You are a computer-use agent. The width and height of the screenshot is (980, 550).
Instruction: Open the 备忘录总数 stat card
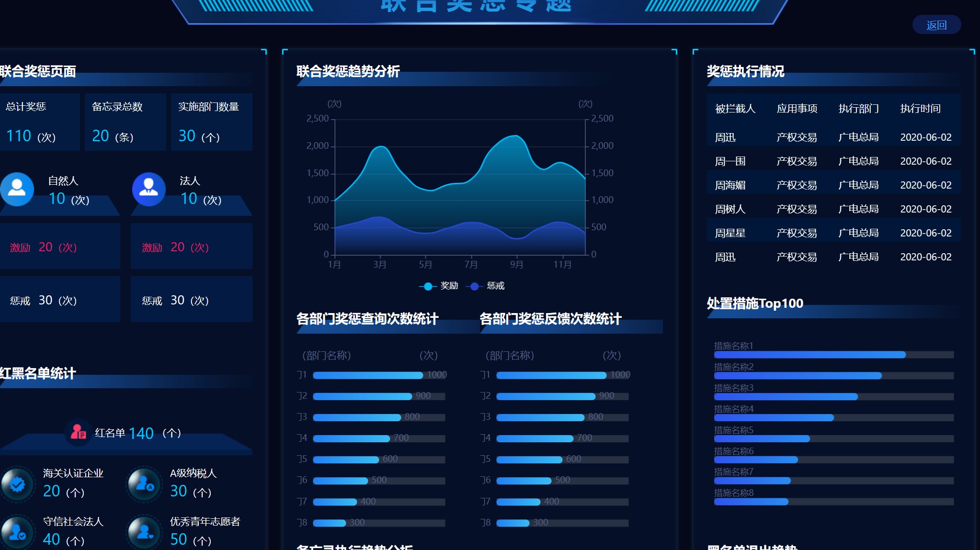pos(125,122)
